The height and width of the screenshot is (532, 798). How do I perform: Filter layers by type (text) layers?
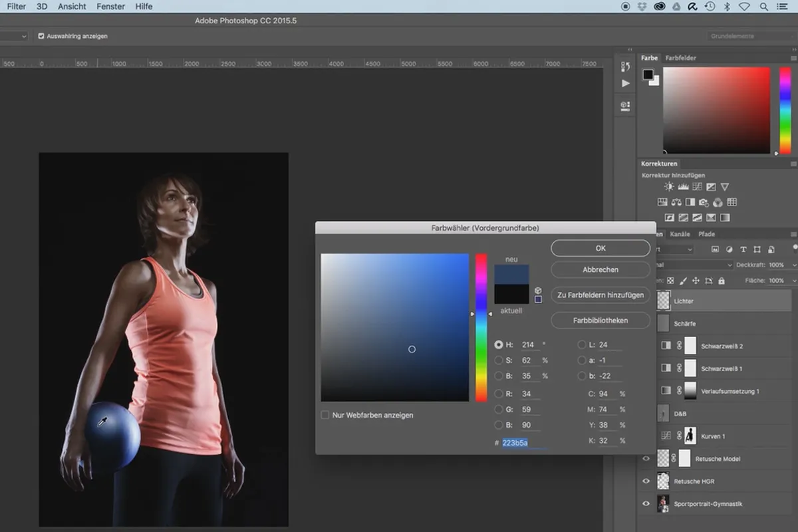pos(743,249)
